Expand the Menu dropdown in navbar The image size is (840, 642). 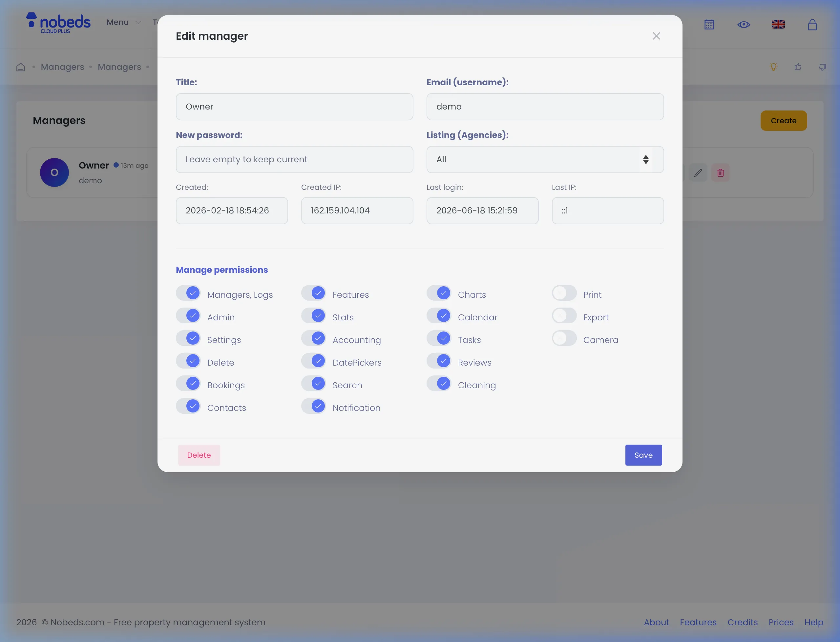coord(124,23)
